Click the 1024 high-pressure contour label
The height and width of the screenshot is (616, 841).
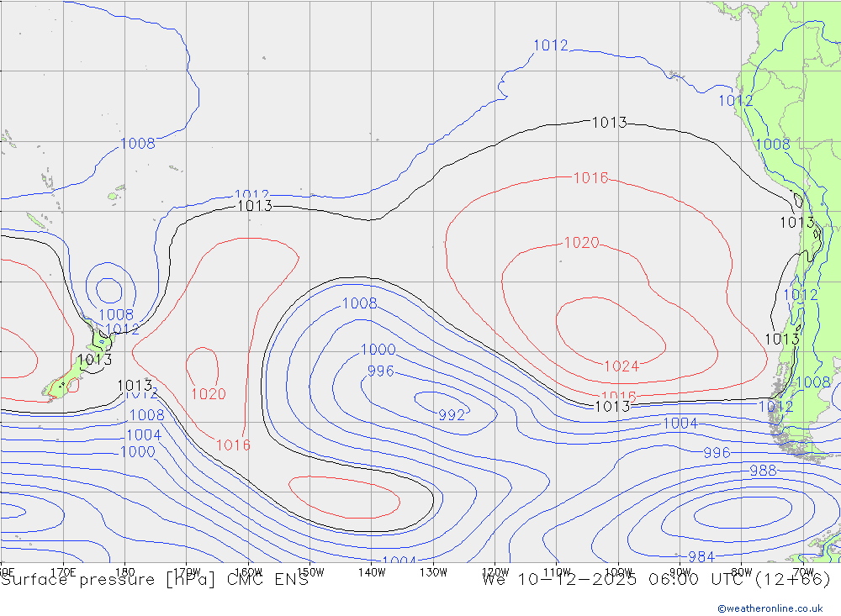621,366
